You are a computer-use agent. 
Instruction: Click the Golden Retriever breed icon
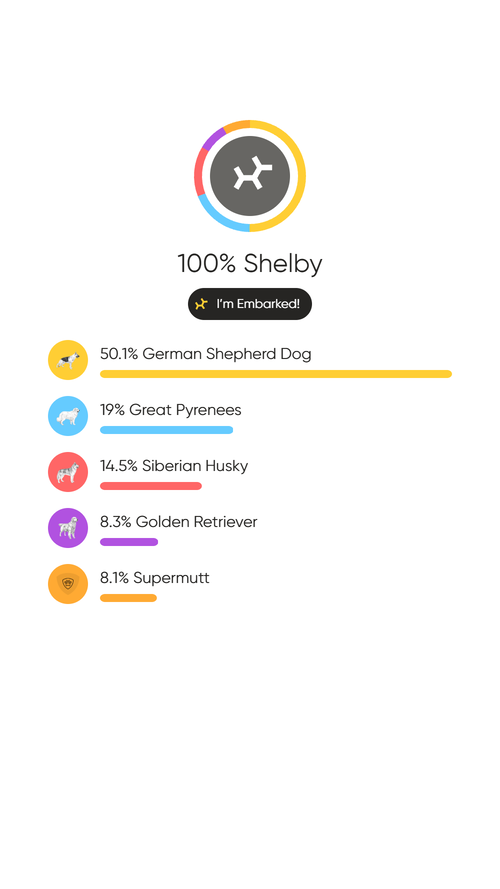coord(68,528)
